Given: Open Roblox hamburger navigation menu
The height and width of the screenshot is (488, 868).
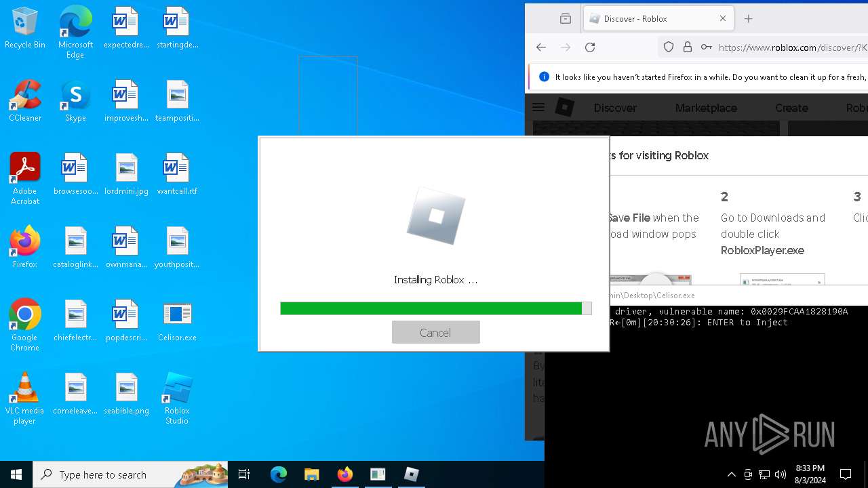Looking at the screenshot, I should 538,107.
